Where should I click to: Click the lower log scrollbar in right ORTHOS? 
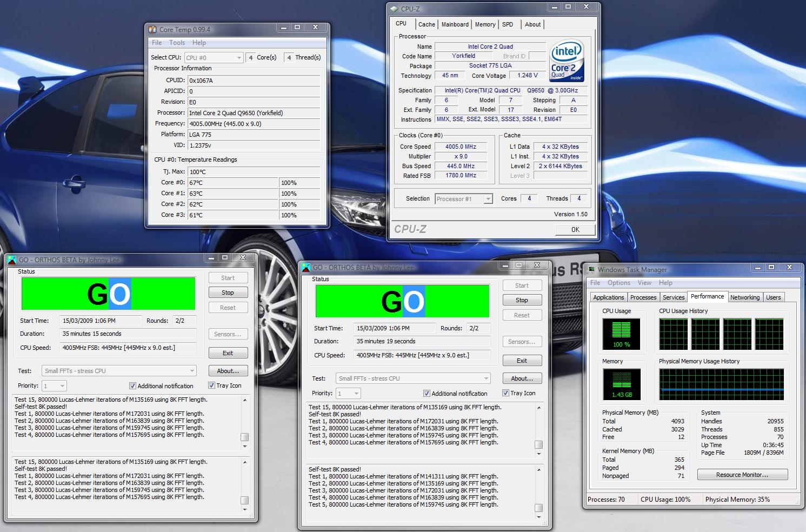pos(539,493)
